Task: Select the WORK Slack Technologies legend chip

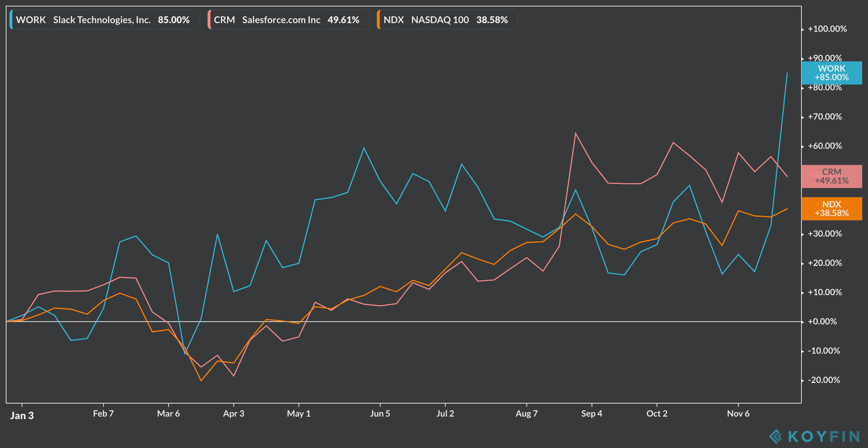Action: [x=105, y=20]
